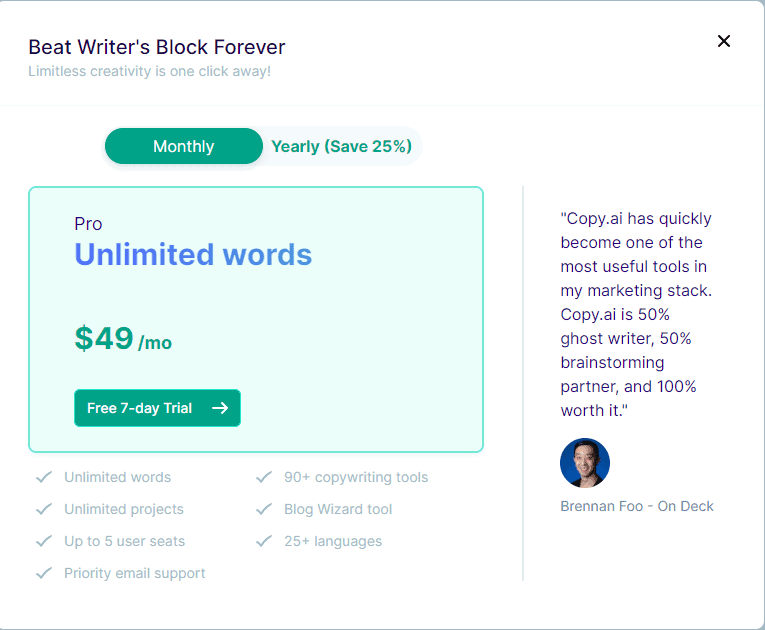Click checkmark next to Blog Wizard tool
Image resolution: width=765 pixels, height=630 pixels.
[x=264, y=509]
